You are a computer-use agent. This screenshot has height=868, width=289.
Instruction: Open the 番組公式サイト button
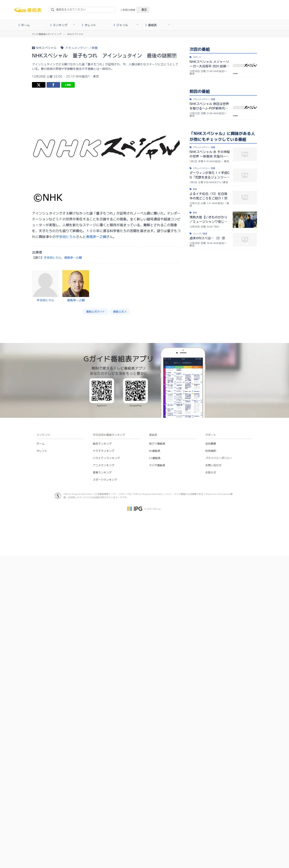pos(95,312)
